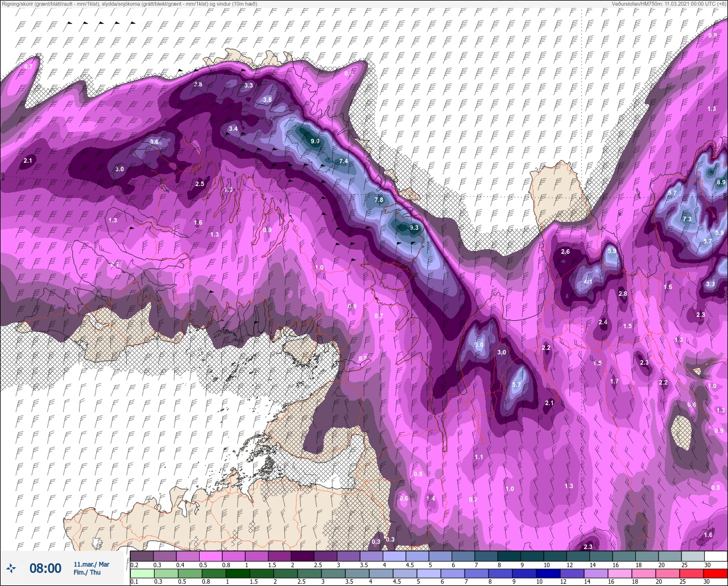Click the '11.mar./ Mar' date label
The image size is (728, 586).
point(92,564)
